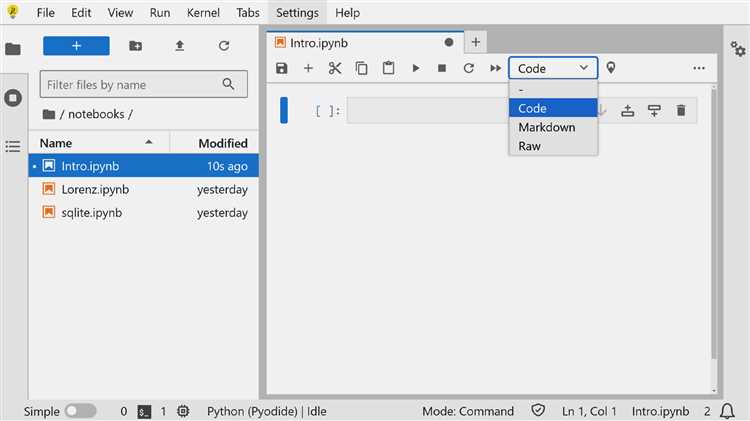This screenshot has height=421, width=750.
Task: Restart the kernel
Action: pos(469,68)
